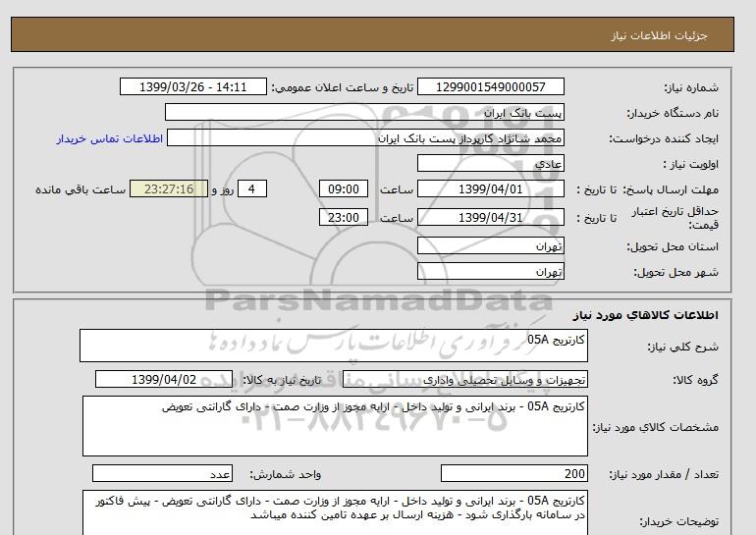Click the response deadline time 09:00

(344, 188)
